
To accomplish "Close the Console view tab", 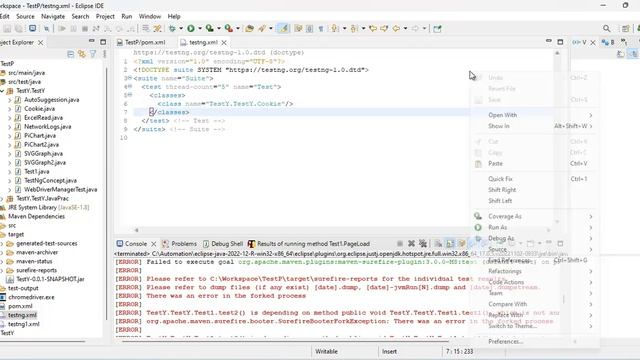I will [x=153, y=244].
